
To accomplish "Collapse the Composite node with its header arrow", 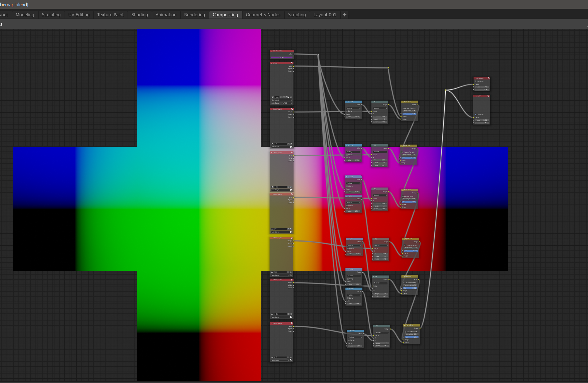I will [x=475, y=78].
